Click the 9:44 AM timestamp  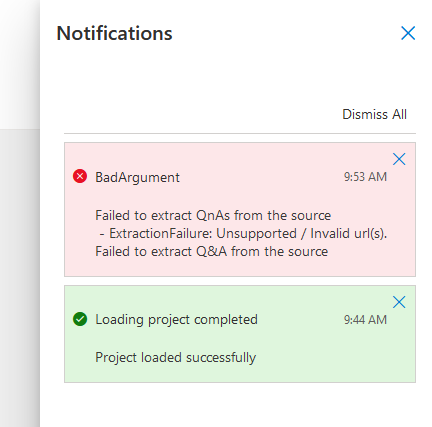pyautogui.click(x=365, y=320)
